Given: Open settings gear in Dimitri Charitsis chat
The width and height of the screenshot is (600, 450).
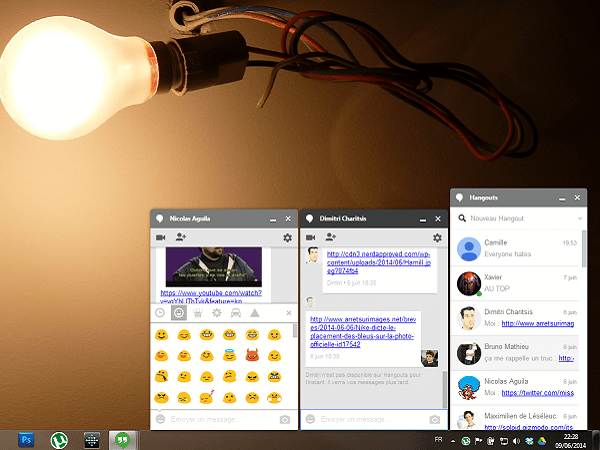Looking at the screenshot, I should (x=437, y=238).
